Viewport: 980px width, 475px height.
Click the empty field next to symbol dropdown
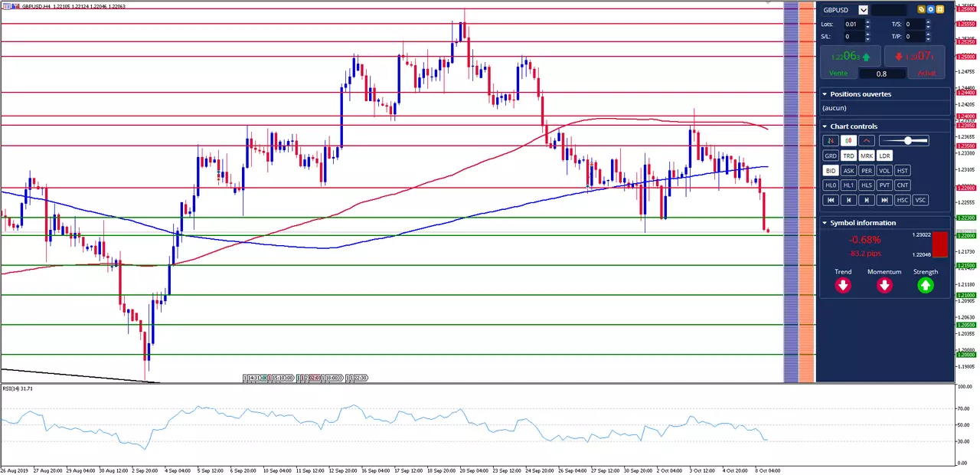coord(889,10)
